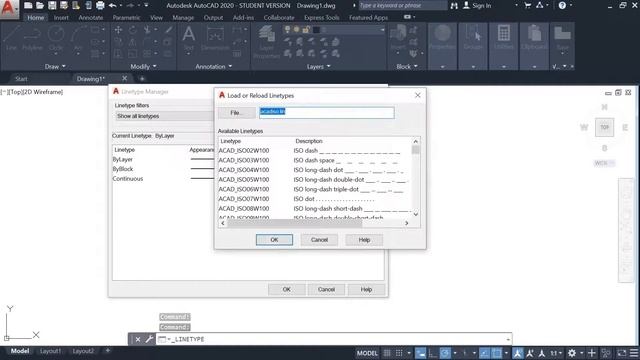Expand the Annotation panel dropdown
640x360 pixels.
click(x=213, y=66)
